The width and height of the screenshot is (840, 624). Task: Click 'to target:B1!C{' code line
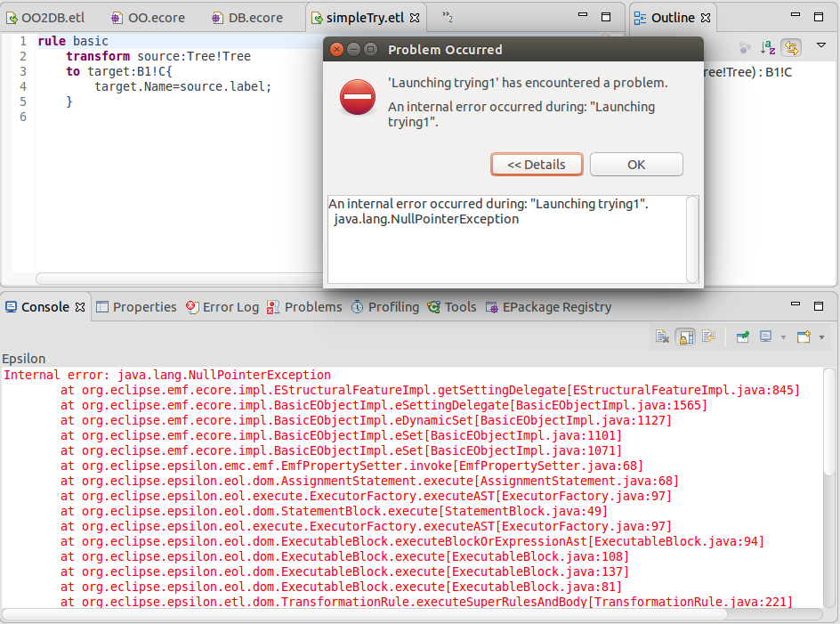[x=119, y=71]
